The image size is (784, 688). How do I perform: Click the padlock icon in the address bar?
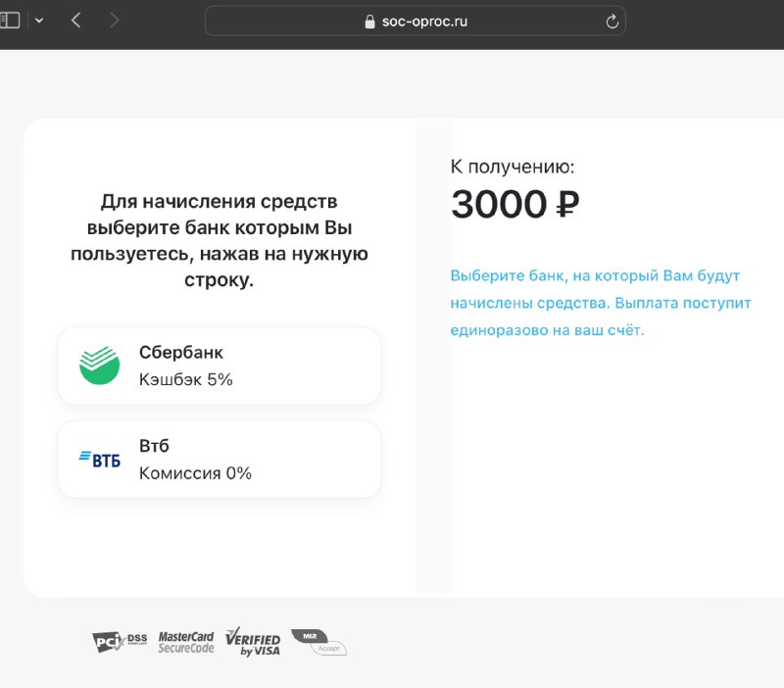click(x=369, y=21)
